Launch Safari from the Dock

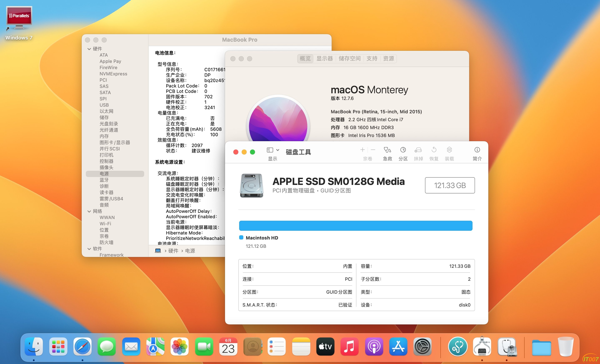click(x=82, y=347)
